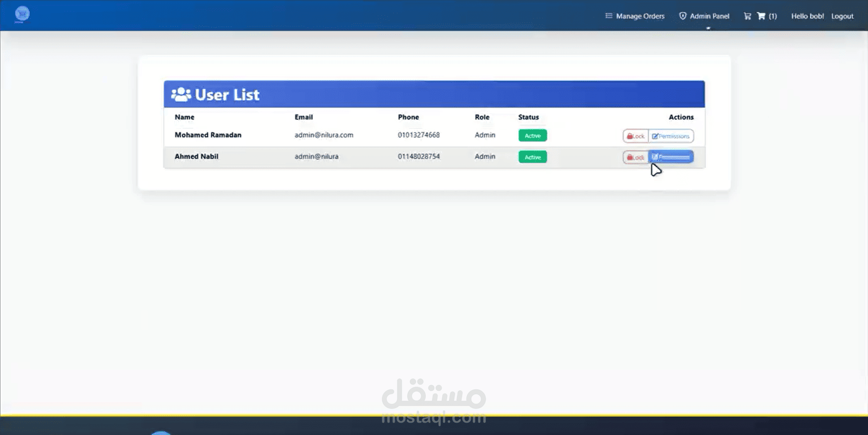Screen dimensions: 868x435
Task: Click the outlined shopping cart icon
Action: [747, 16]
